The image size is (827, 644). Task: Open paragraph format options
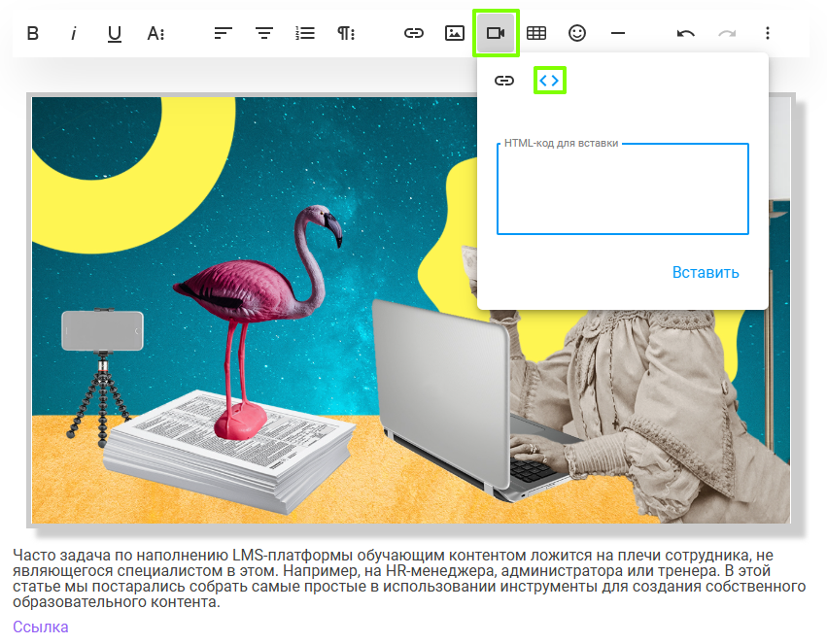point(346,33)
